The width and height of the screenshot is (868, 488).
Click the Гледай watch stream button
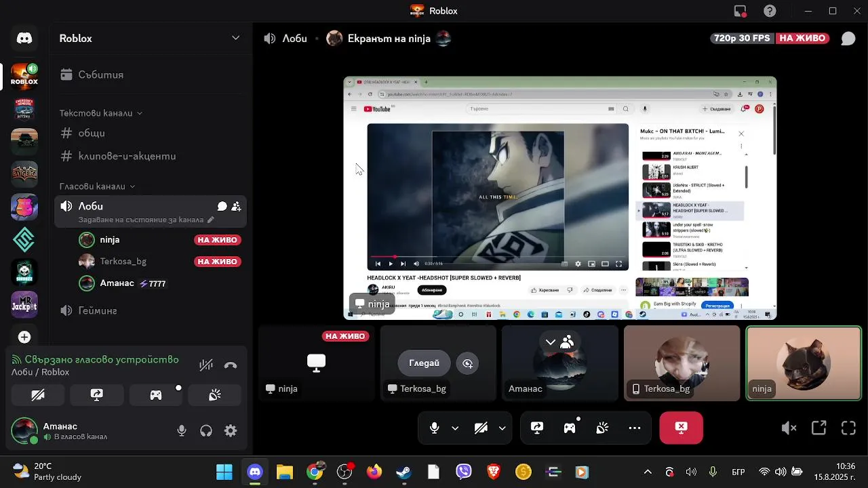[x=424, y=363]
